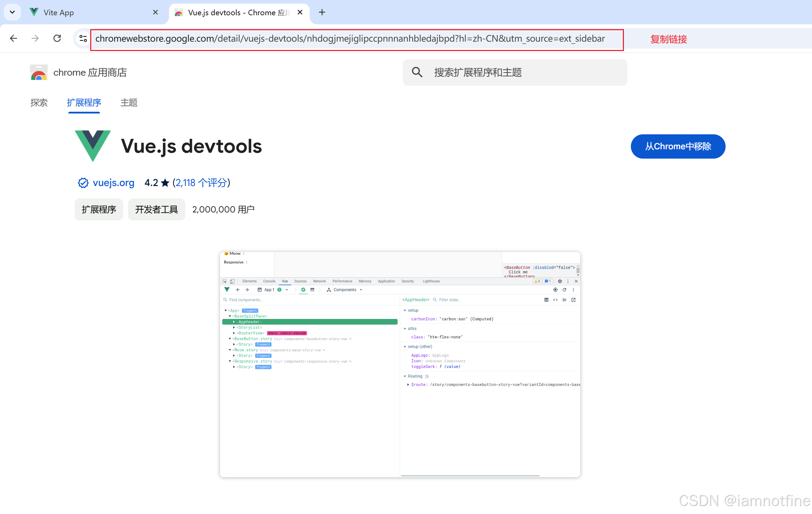This screenshot has height=514, width=812.
Task: Click the Chrome Web Store logo
Action: (38, 73)
